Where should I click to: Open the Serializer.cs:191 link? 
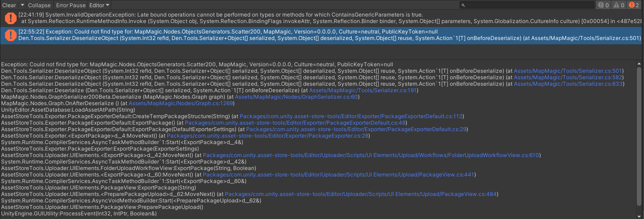pos(363,90)
